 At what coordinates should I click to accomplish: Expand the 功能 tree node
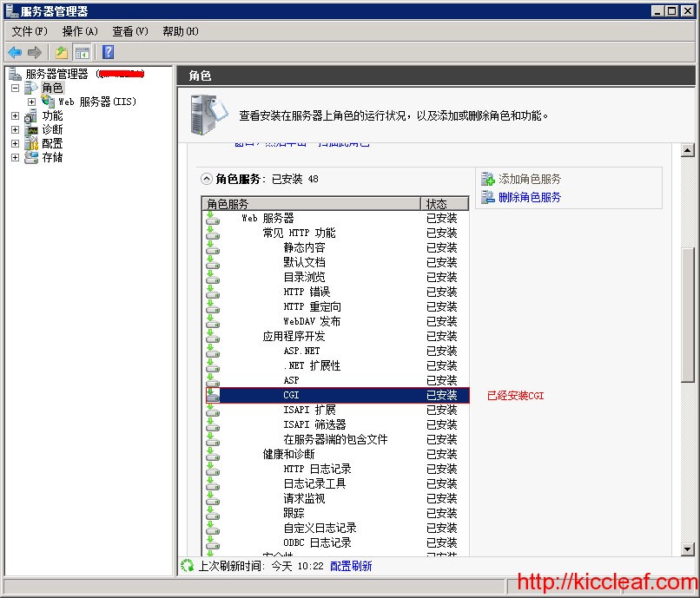15,116
